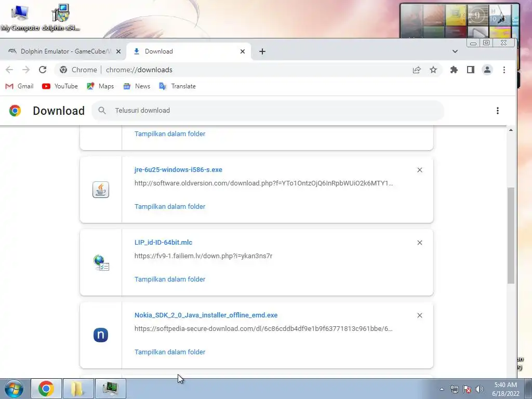
Task: Remove Nokia_SDK_2_0_Java installer from list
Action: [x=420, y=315]
